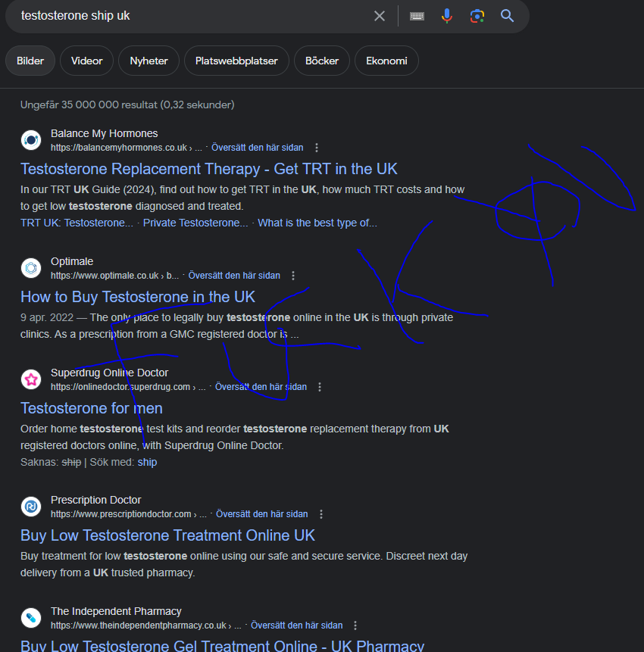Click the magnifying glass search button
The image size is (644, 652).
(x=507, y=16)
